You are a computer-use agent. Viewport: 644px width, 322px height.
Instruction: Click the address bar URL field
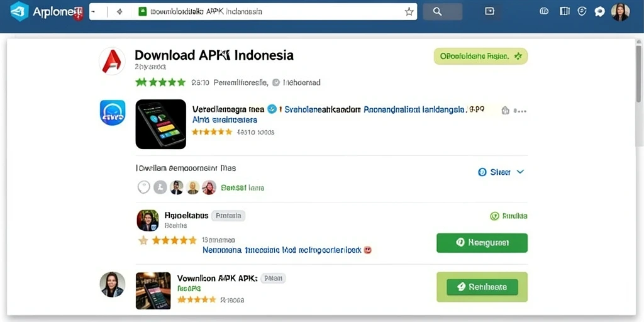(253, 12)
